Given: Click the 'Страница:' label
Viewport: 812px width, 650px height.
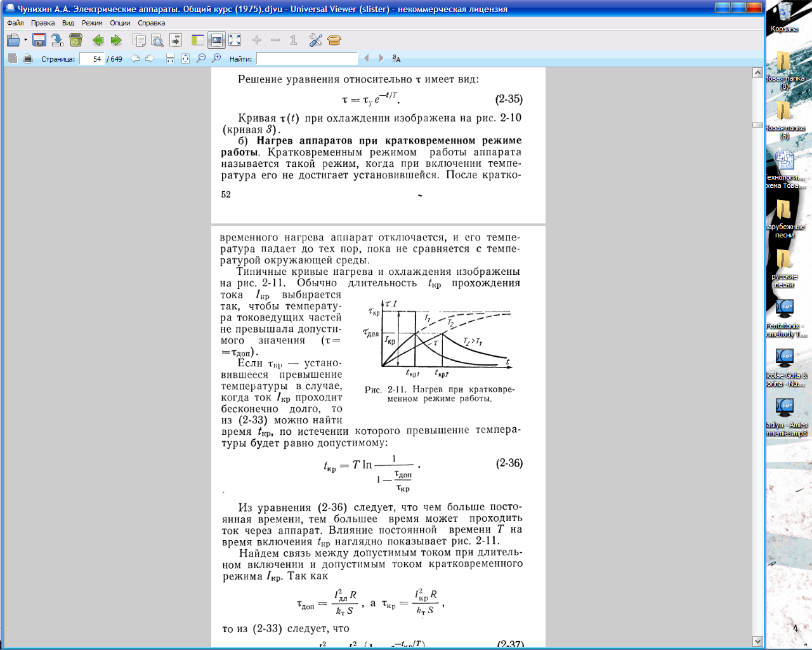Looking at the screenshot, I should coord(58,59).
